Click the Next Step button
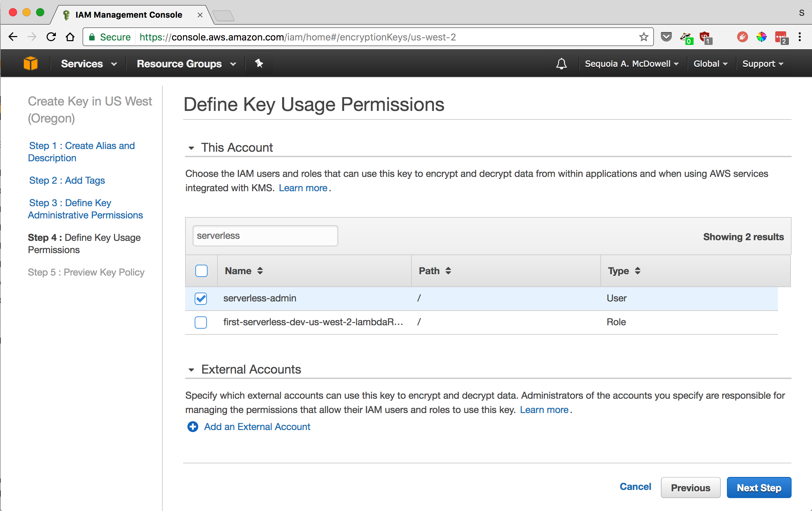The width and height of the screenshot is (812, 511). tap(759, 488)
